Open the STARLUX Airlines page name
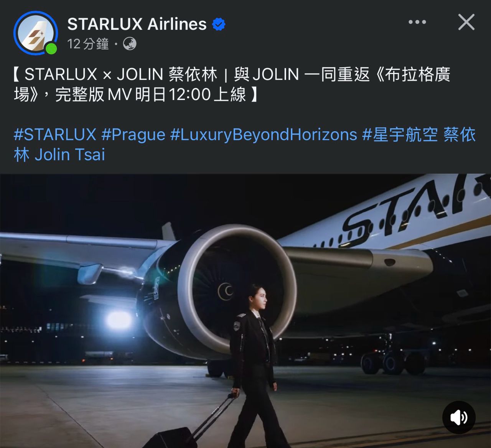Screen dimensions: 491x448 (x=137, y=24)
